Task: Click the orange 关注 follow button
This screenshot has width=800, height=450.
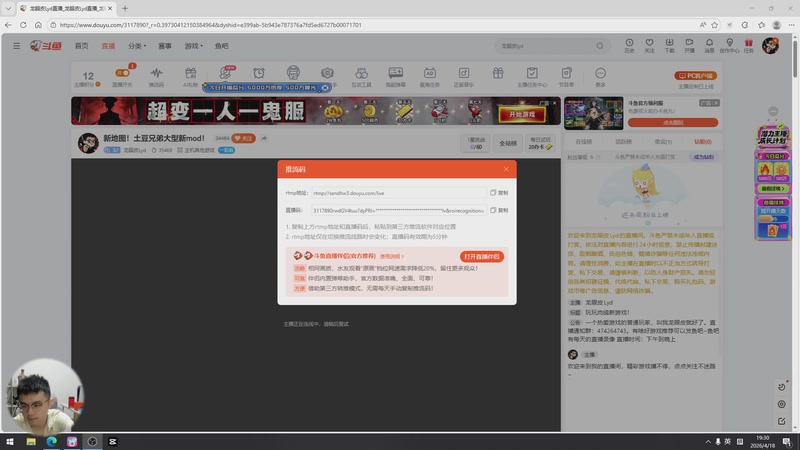Action: 243,138
